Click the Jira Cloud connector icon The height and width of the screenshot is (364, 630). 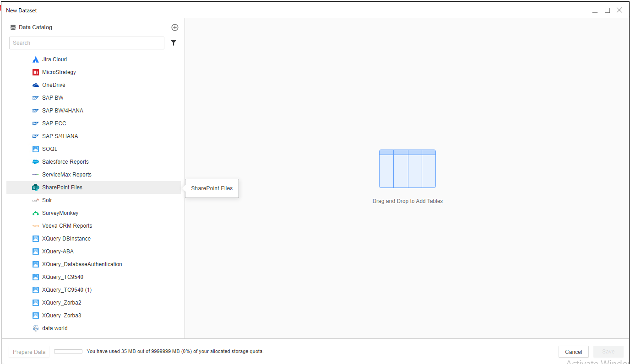point(35,59)
